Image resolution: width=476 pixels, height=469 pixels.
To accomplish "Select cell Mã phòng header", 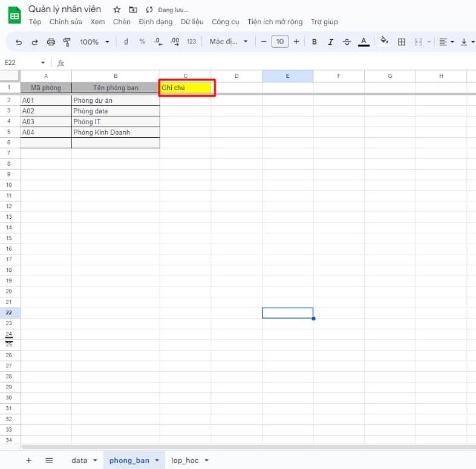I will point(46,88).
